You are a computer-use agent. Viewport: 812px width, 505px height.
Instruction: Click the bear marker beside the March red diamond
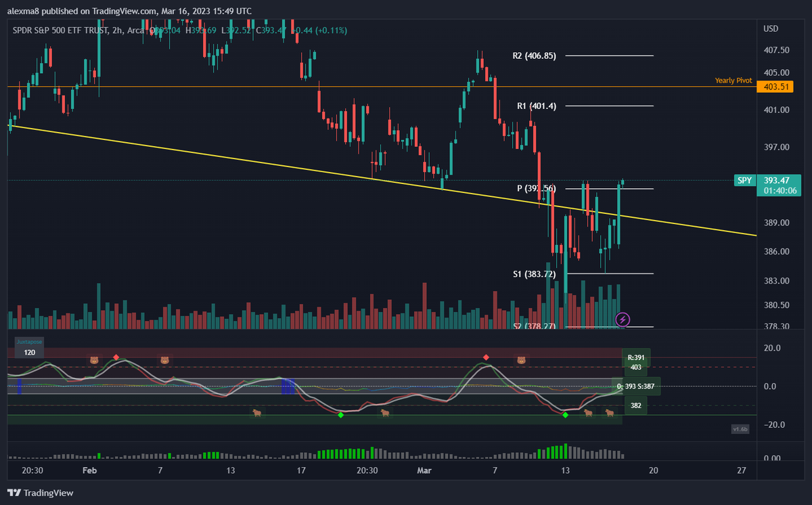(x=522, y=361)
